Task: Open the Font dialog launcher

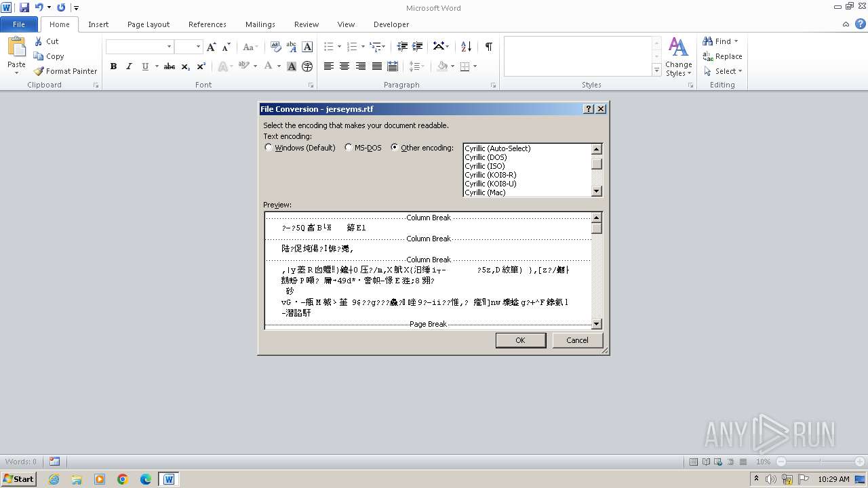Action: click(x=311, y=85)
